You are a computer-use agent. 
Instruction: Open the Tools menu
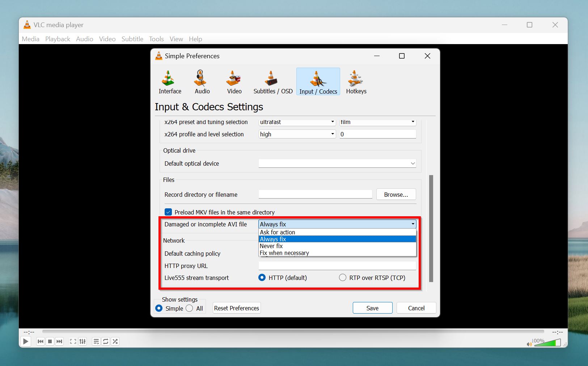pos(156,39)
